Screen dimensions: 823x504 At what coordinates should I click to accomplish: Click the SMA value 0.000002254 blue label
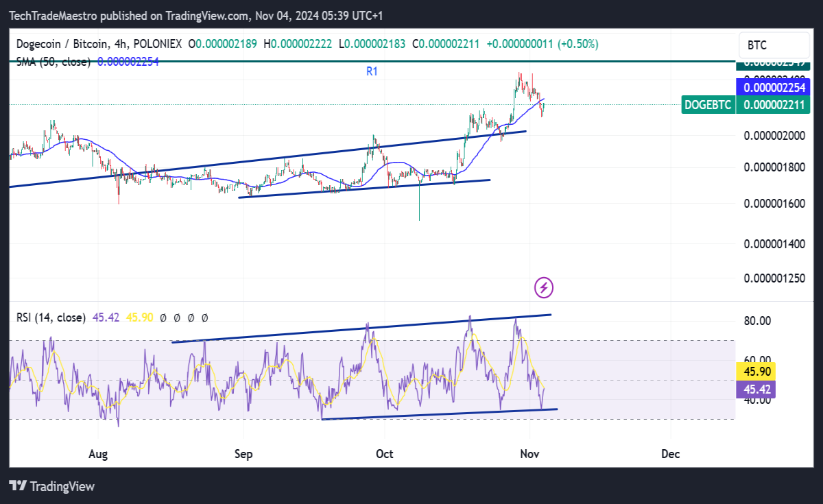coord(774,87)
